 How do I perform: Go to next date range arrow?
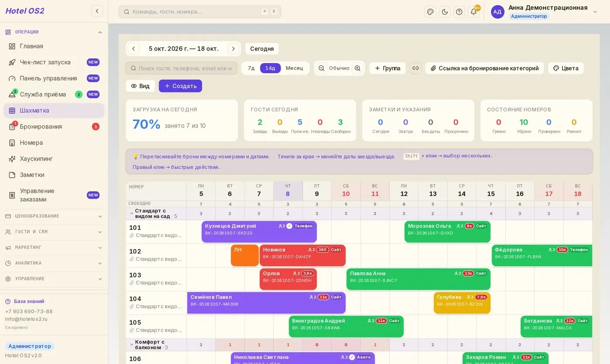[234, 49]
